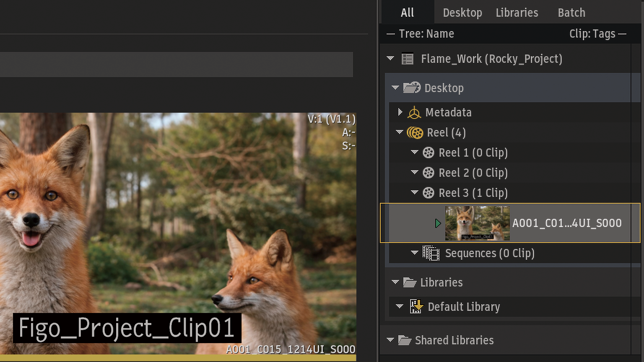Switch to the Batch tab
The width and height of the screenshot is (644, 362).
(x=571, y=13)
